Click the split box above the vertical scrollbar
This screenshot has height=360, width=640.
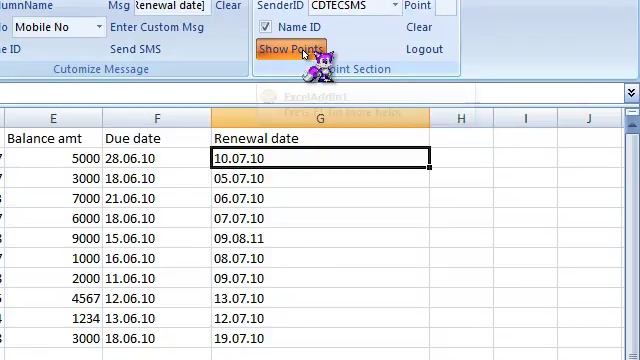coord(632,112)
